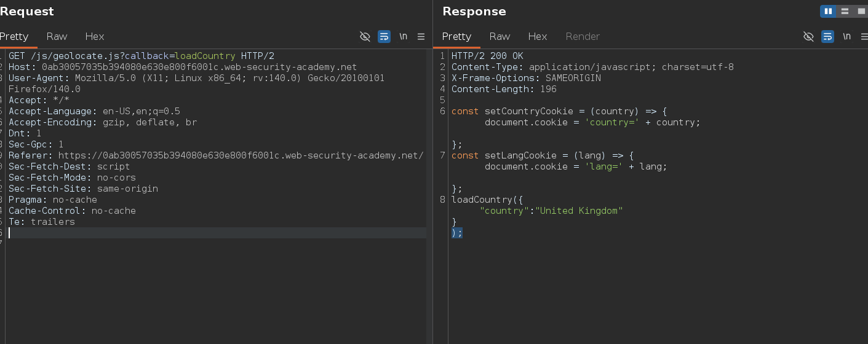Click the Pragma: no-cache header
Image resolution: width=868 pixels, height=344 pixels.
(x=53, y=200)
